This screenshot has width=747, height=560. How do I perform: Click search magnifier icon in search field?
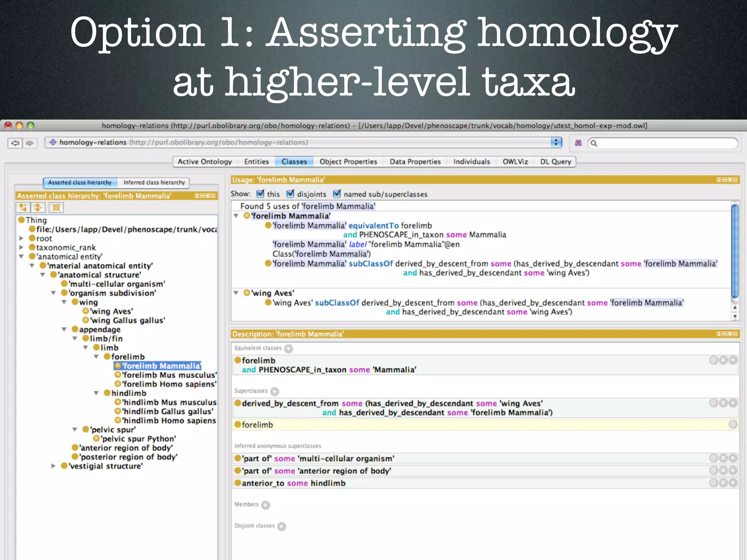594,143
